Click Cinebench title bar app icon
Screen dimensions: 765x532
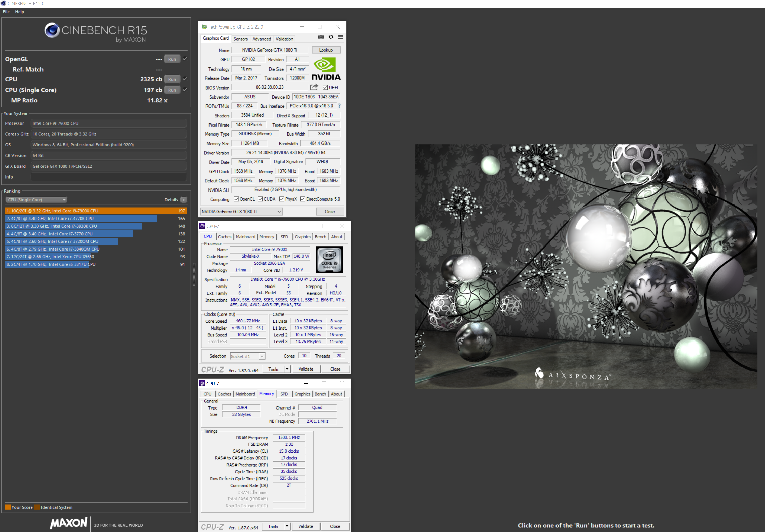click(3, 3)
